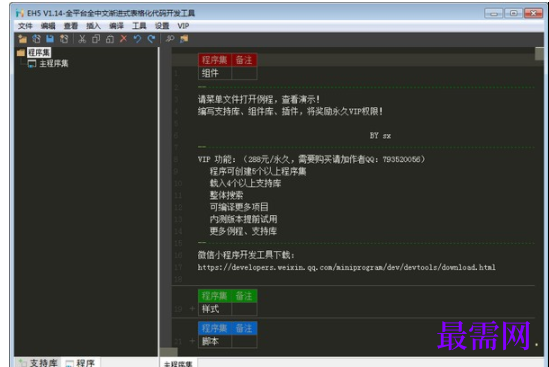
Task: Open the 设置 menu
Action: click(162, 26)
